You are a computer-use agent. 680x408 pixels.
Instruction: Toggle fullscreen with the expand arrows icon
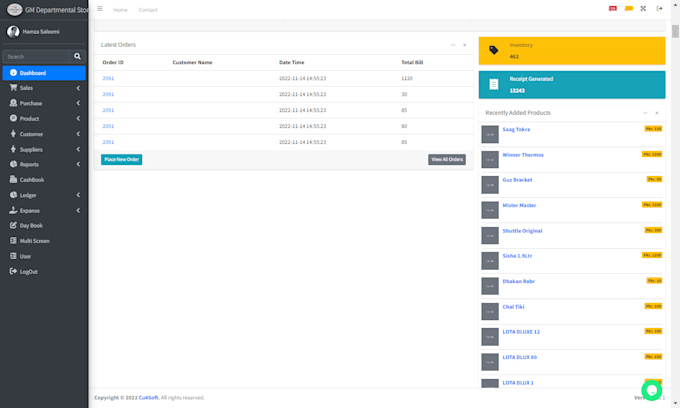pos(643,9)
